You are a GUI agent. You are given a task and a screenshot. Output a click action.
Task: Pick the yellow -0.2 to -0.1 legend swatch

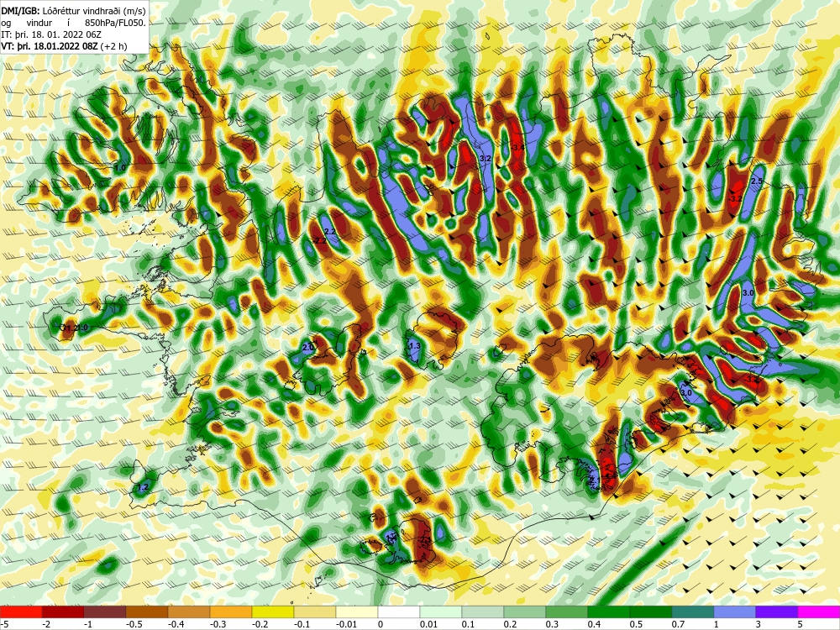point(273,612)
